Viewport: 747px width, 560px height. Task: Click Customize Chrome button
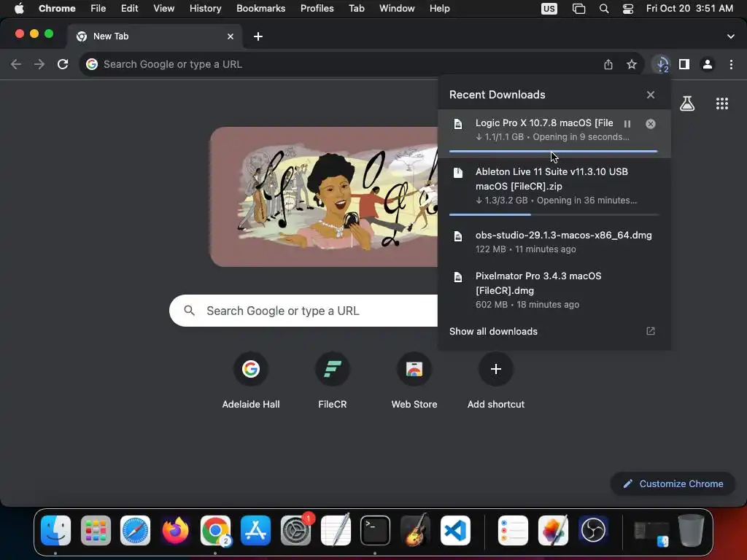pos(673,484)
